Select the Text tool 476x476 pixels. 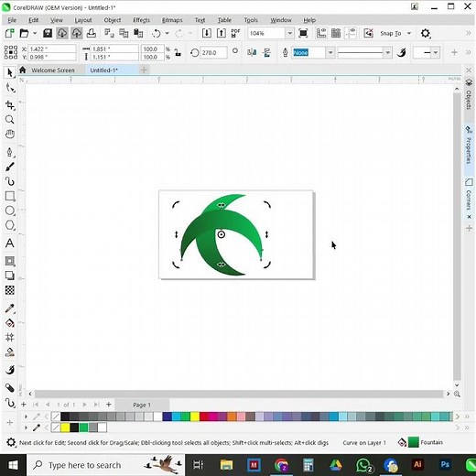click(x=10, y=243)
